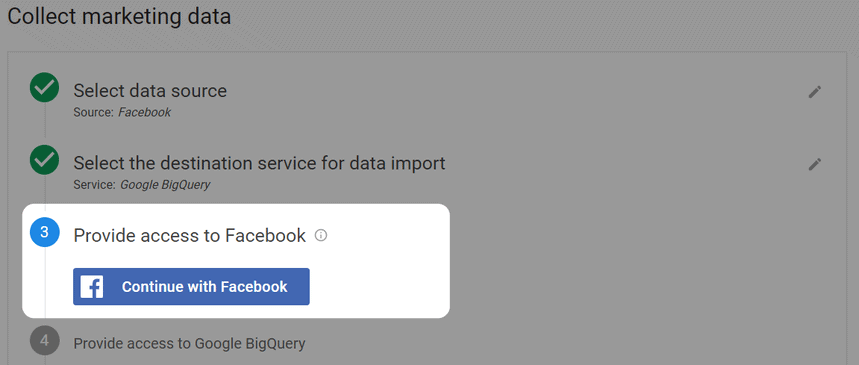The image size is (859, 365).
Task: Select the gray step 4 number circle
Action: (44, 340)
